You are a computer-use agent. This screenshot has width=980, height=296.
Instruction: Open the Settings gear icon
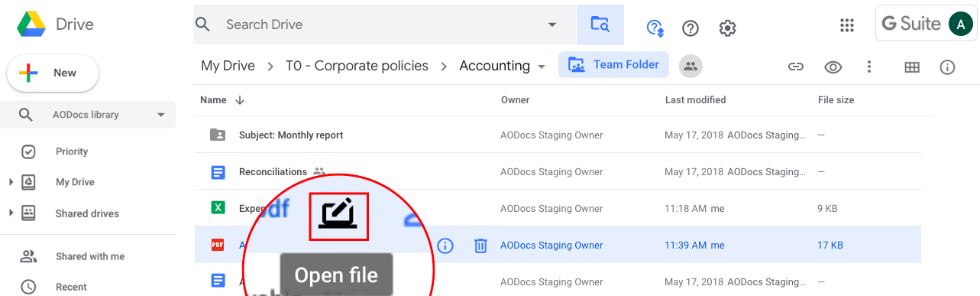(x=727, y=28)
